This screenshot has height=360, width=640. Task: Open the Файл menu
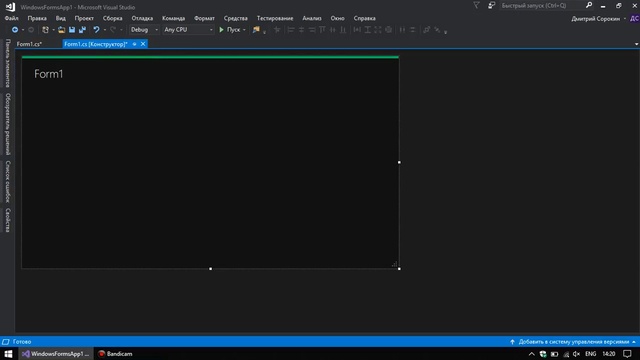11,18
